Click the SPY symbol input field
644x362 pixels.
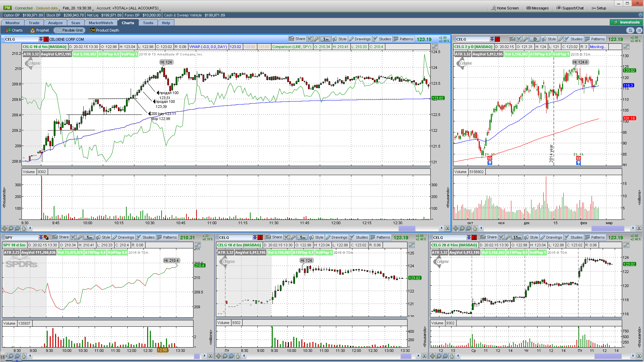point(22,237)
